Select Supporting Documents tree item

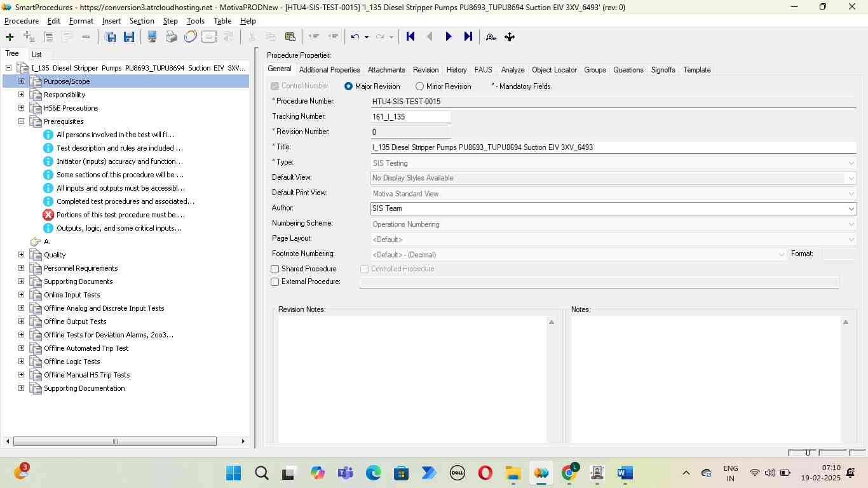78,281
